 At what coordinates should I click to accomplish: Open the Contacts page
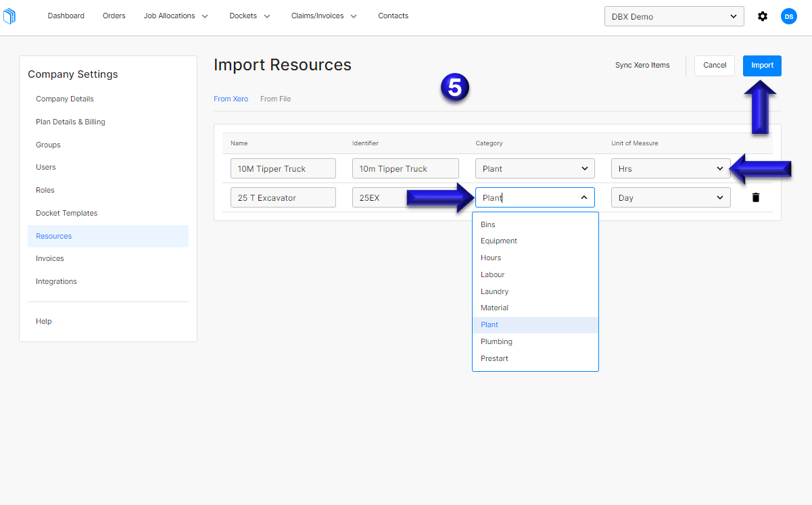coord(393,16)
